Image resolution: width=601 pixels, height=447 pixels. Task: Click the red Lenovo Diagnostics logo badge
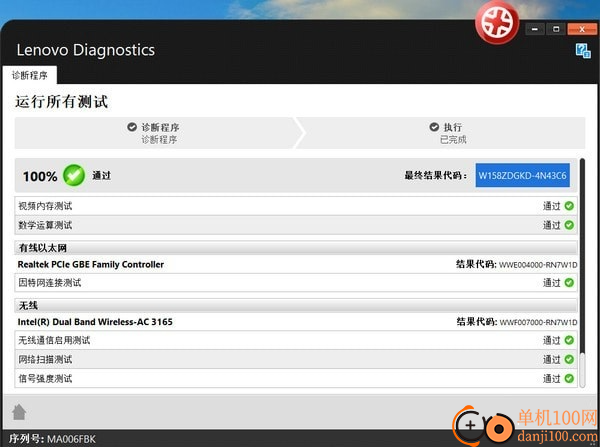pyautogui.click(x=497, y=22)
